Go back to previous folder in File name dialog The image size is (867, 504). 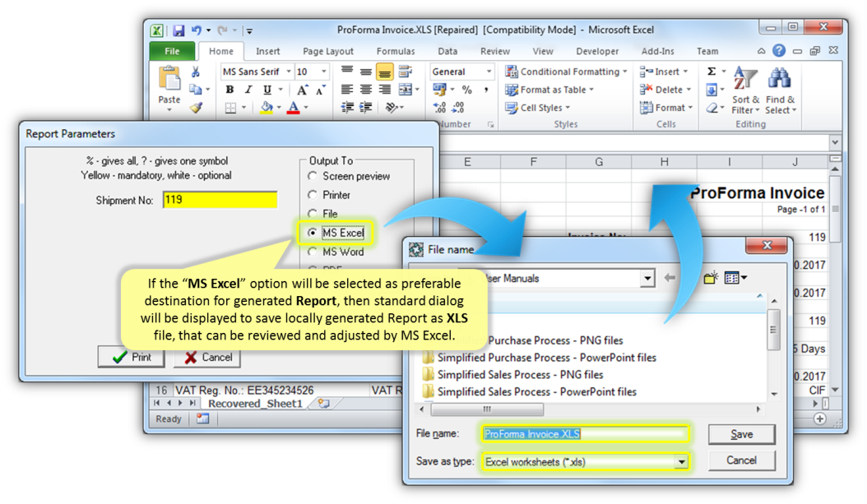click(x=670, y=277)
